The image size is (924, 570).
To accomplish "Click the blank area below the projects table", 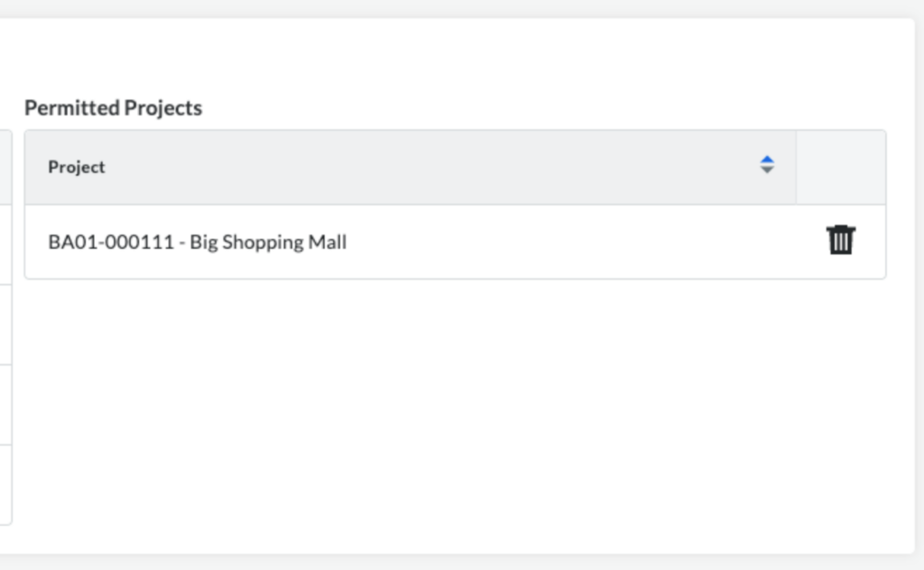I will pyautogui.click(x=455, y=412).
